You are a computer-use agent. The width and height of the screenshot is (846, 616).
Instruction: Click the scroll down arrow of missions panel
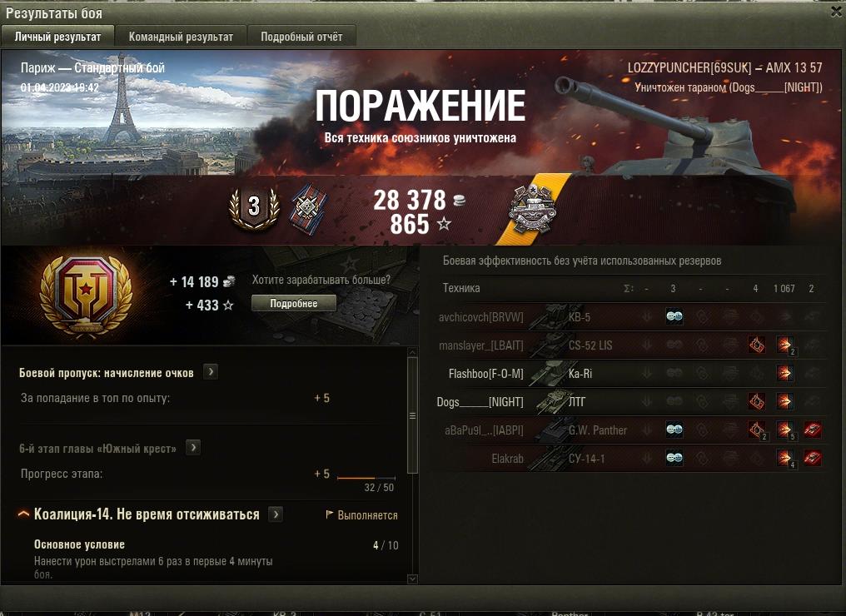(x=413, y=579)
